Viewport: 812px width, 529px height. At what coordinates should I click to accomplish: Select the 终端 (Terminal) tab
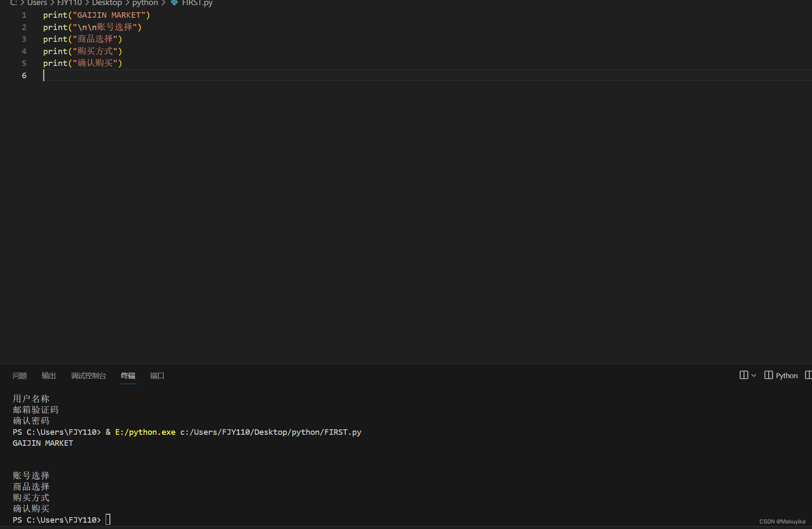point(128,375)
